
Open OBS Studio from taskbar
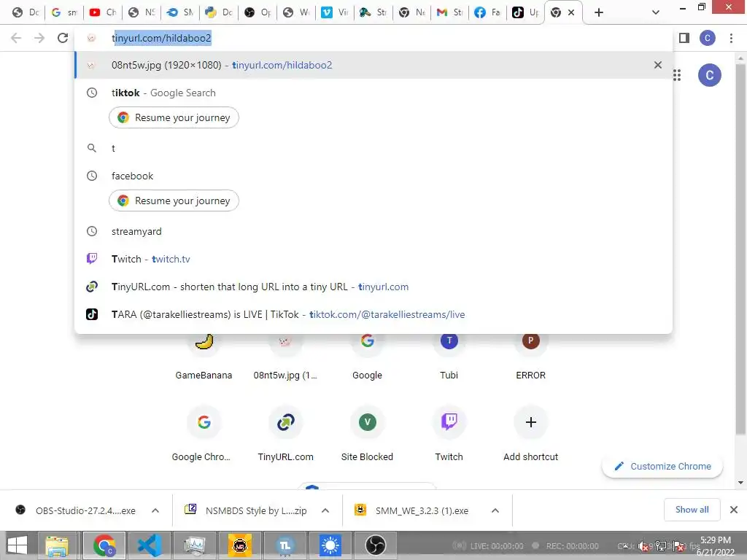tap(376, 545)
